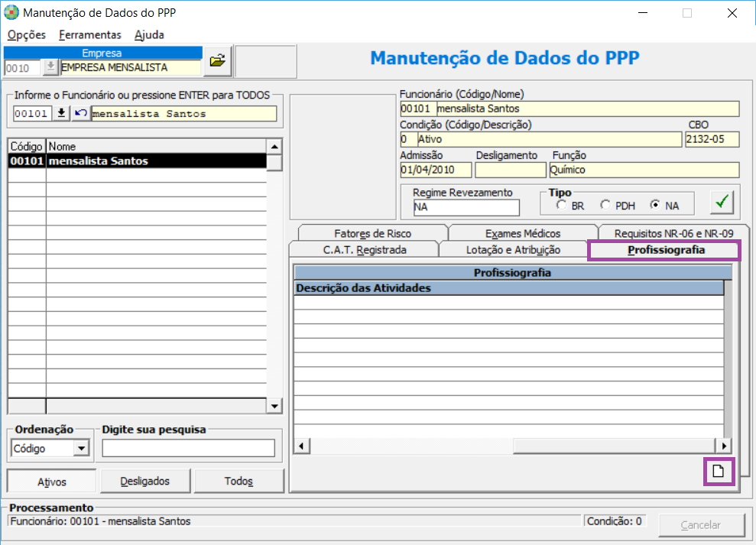Click the Código column header
The height and width of the screenshot is (545, 756).
(x=27, y=146)
